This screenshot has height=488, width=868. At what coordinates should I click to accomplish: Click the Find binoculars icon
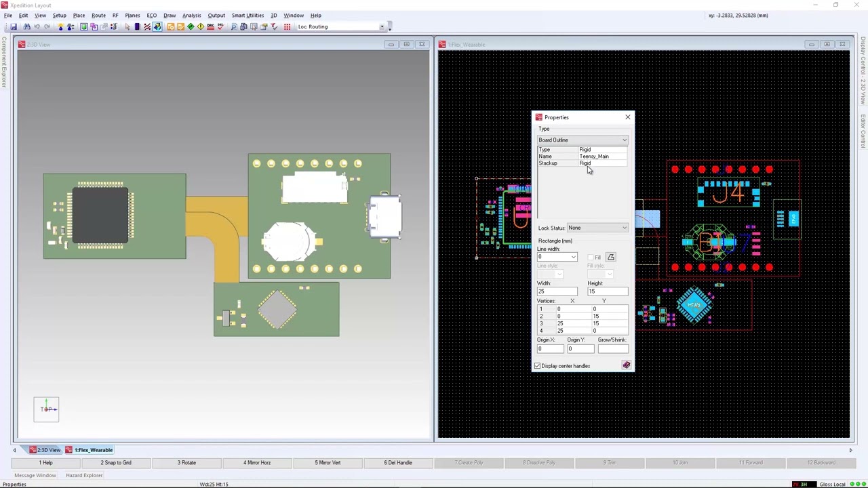(26, 26)
